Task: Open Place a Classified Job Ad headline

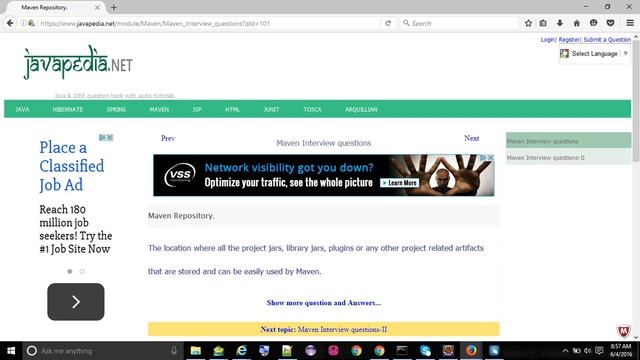Action: point(72,166)
